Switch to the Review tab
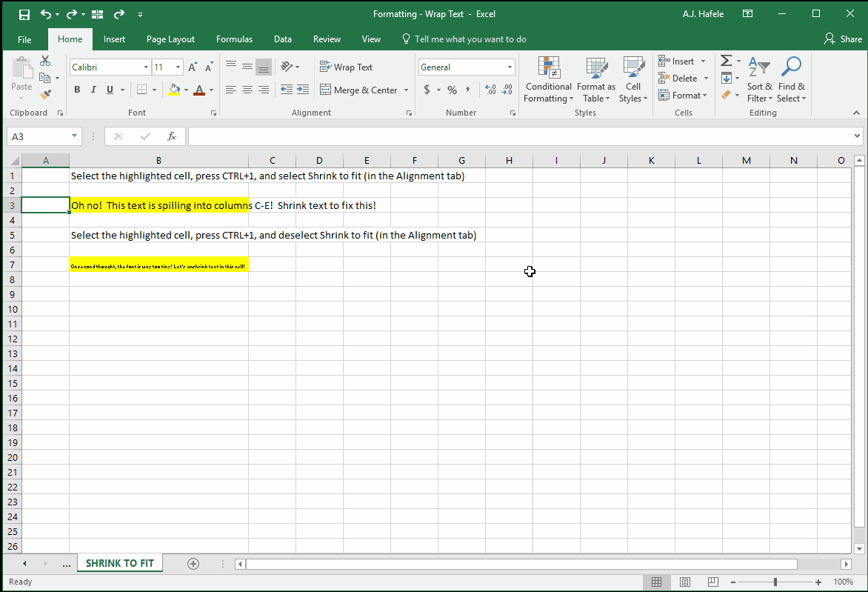Screen dimensions: 868x592 pyautogui.click(x=327, y=39)
